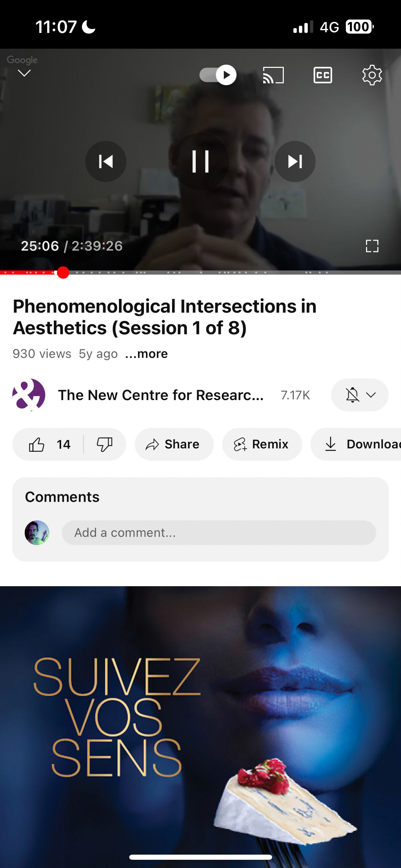The height and width of the screenshot is (868, 401).
Task: Open notification bell dropdown
Action: (x=360, y=395)
